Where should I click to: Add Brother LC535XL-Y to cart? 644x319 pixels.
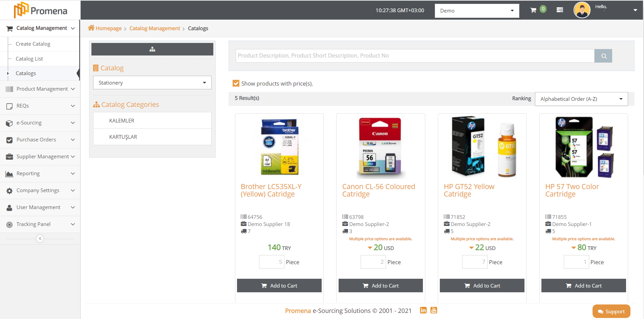tap(279, 286)
